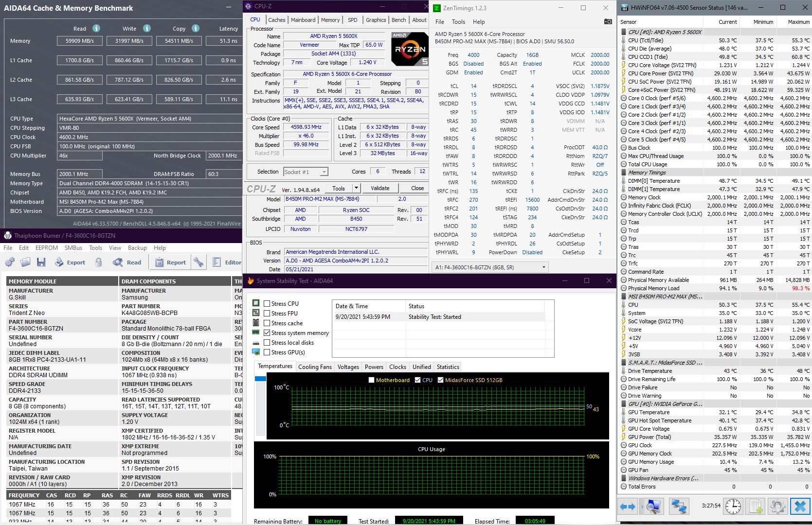Click the networked computers icon in HWiNFO

coord(678,506)
